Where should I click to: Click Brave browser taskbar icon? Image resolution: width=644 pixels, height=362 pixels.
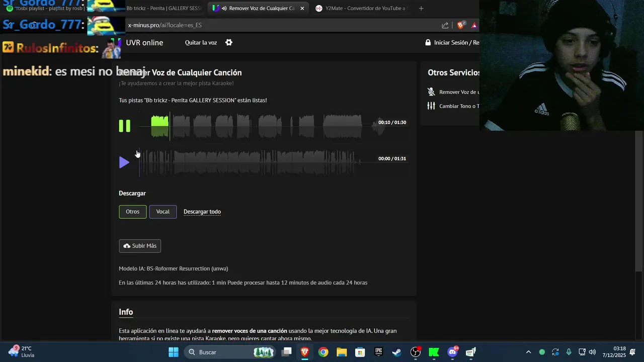point(305,352)
